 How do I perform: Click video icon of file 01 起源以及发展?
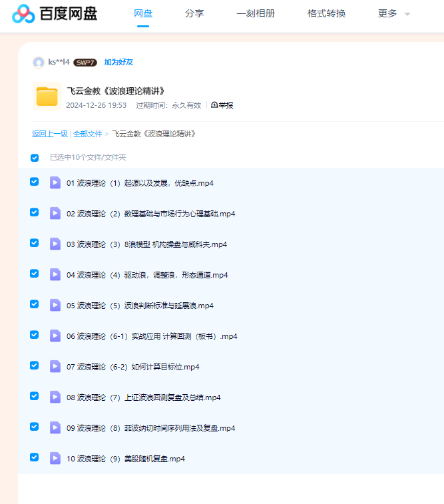coord(55,182)
